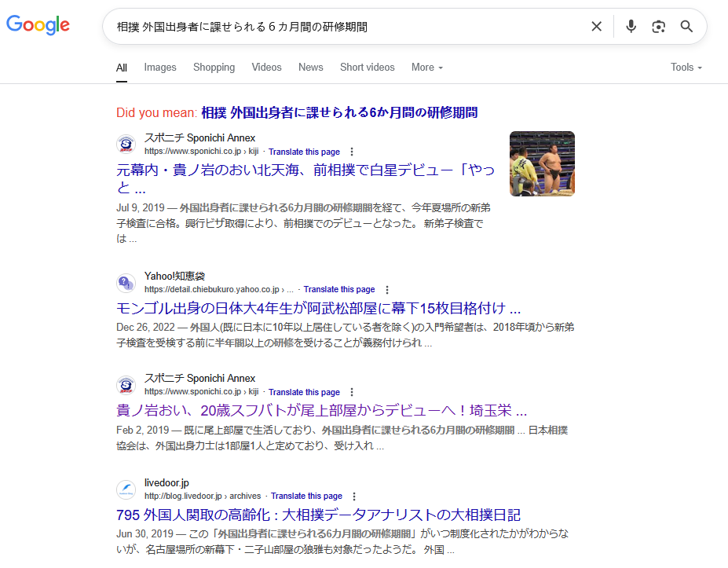
Task: Open more options for third Sponichi result
Action: coord(352,392)
